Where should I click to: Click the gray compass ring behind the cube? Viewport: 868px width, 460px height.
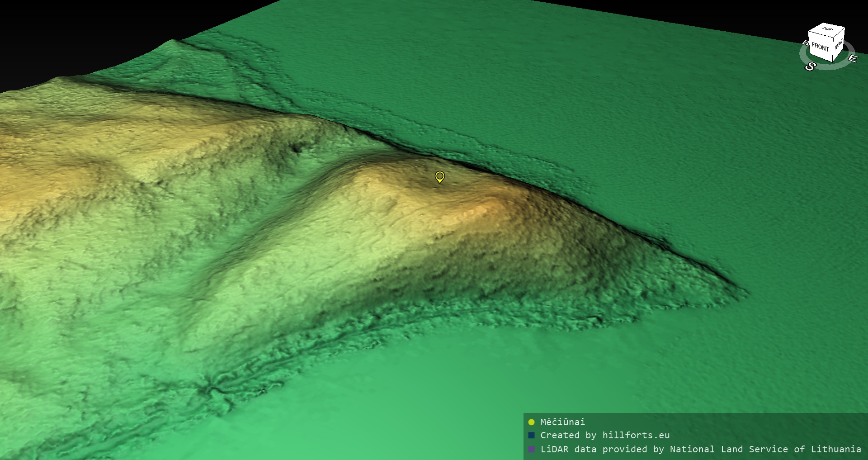click(x=832, y=65)
